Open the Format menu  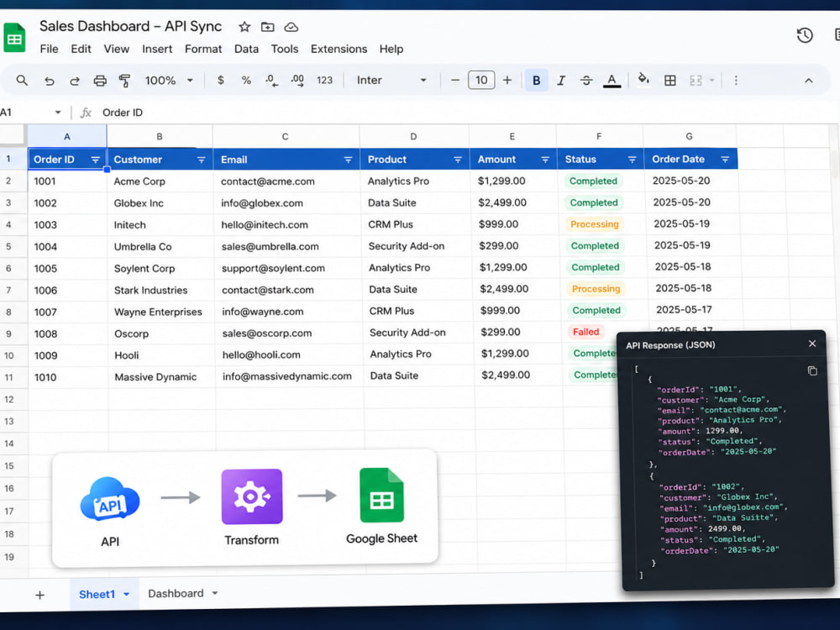click(x=203, y=49)
